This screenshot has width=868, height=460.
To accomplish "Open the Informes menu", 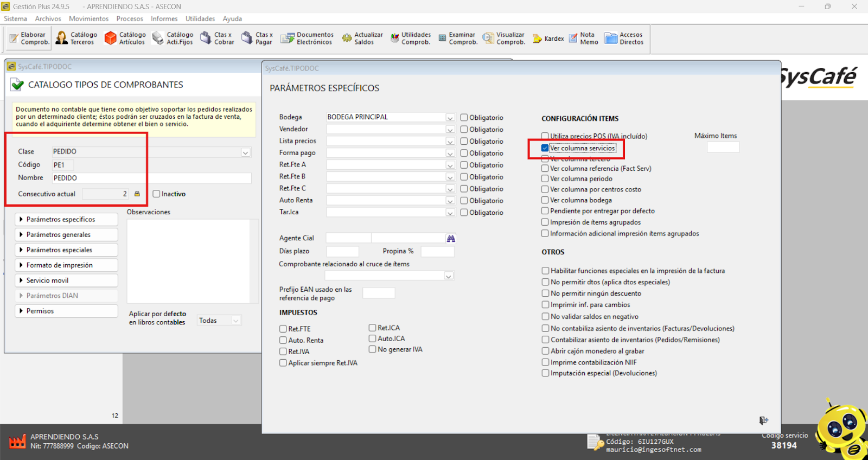I will point(164,18).
